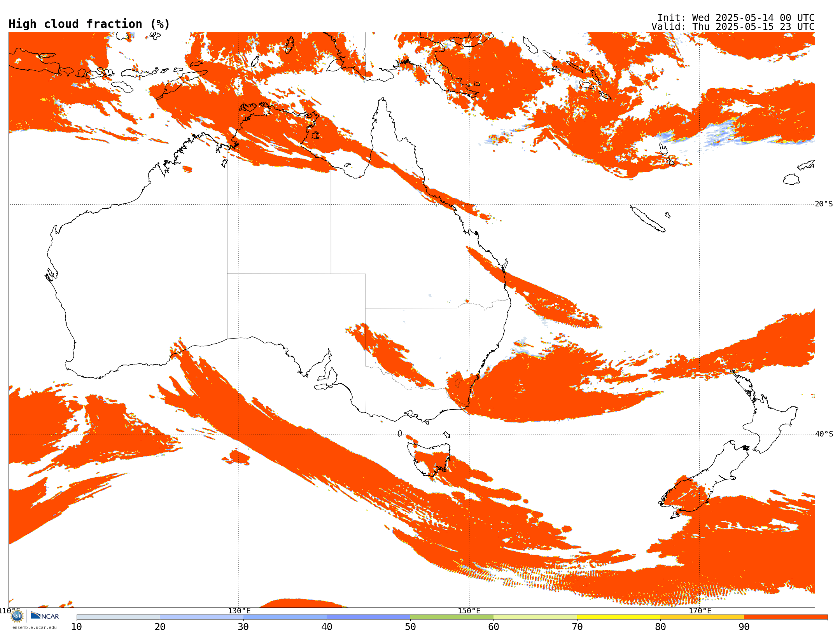This screenshot has height=632, width=840.
Task: Click the 20°S latitude label
Action: coord(824,204)
